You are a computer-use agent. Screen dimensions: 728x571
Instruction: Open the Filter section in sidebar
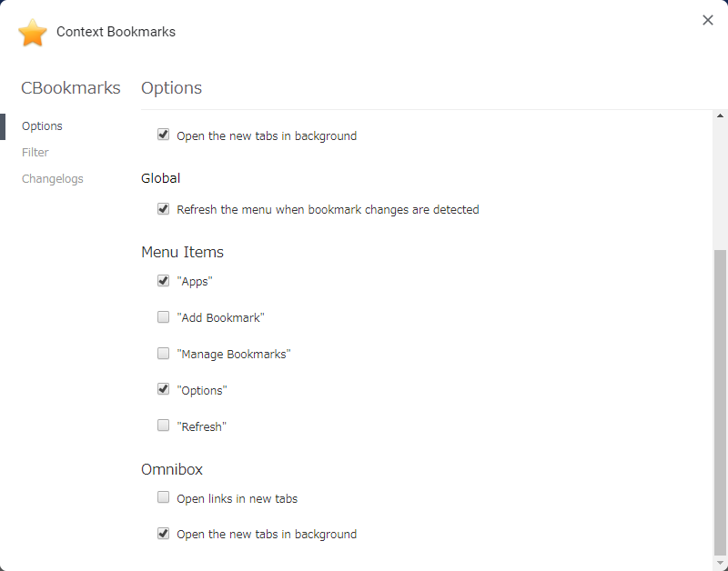coord(35,152)
